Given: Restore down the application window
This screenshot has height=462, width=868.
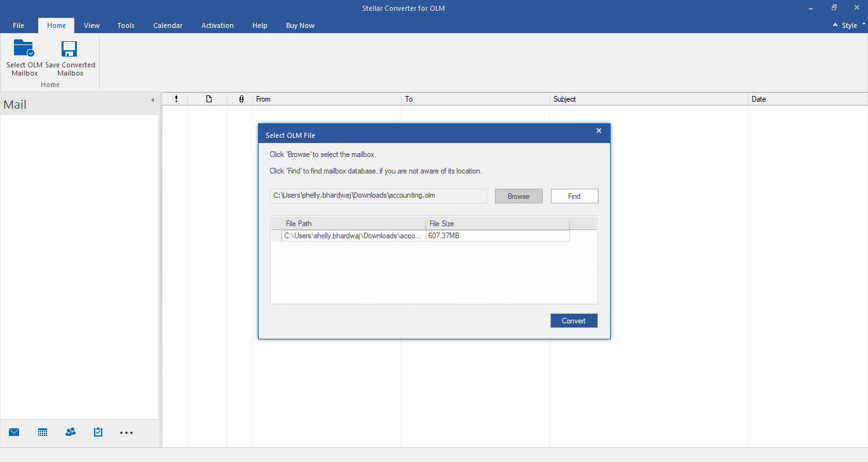Looking at the screenshot, I should 834,8.
